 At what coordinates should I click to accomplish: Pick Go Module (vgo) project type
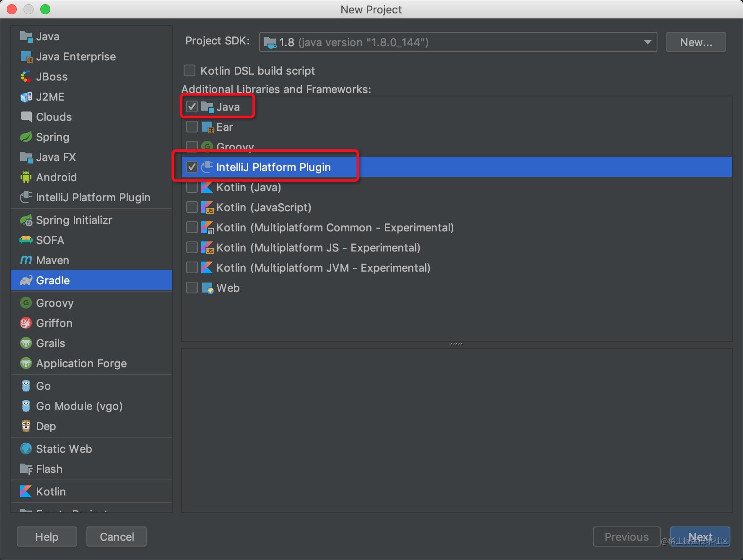click(91, 406)
